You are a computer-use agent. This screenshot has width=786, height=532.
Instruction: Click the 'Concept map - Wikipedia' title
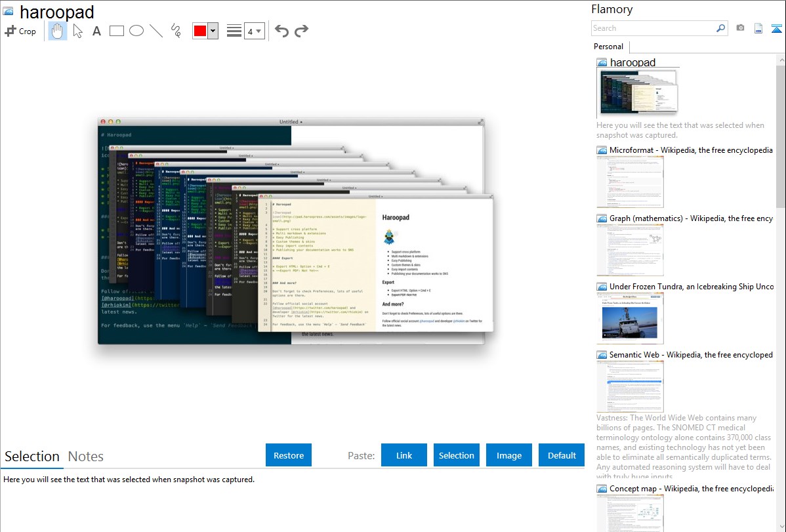[692, 489]
